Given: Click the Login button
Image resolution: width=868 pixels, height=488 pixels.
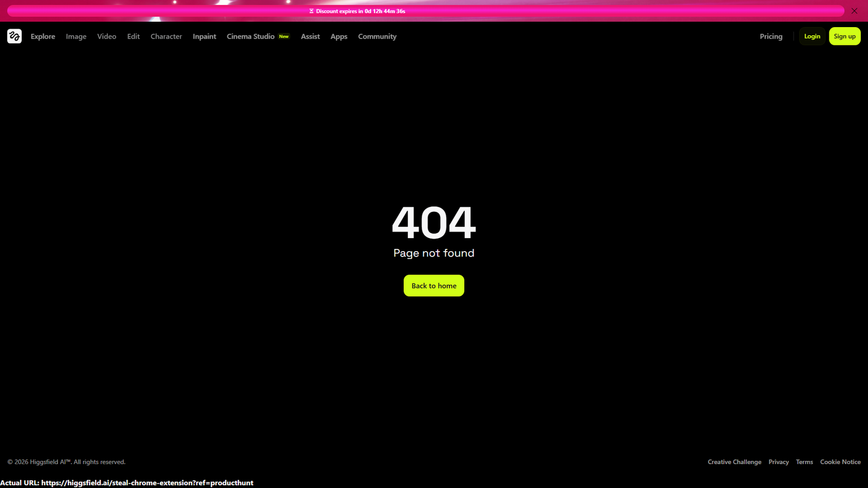Looking at the screenshot, I should coord(812,36).
